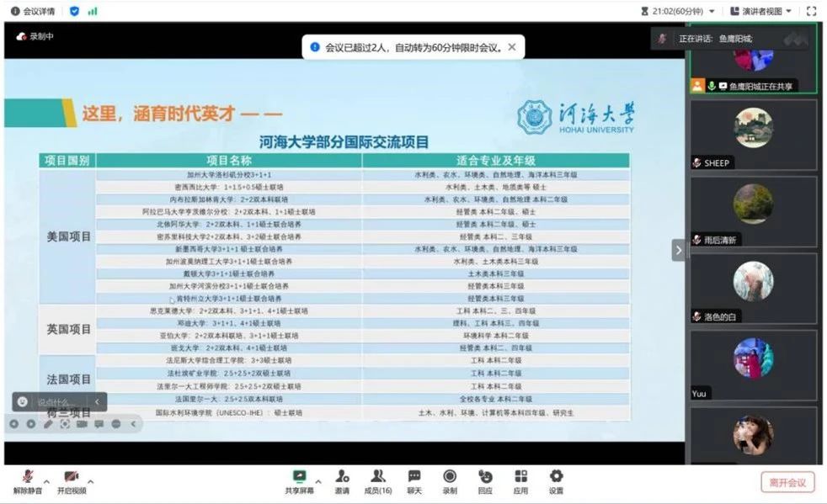Click the invite (邀请) icon

pyautogui.click(x=342, y=480)
